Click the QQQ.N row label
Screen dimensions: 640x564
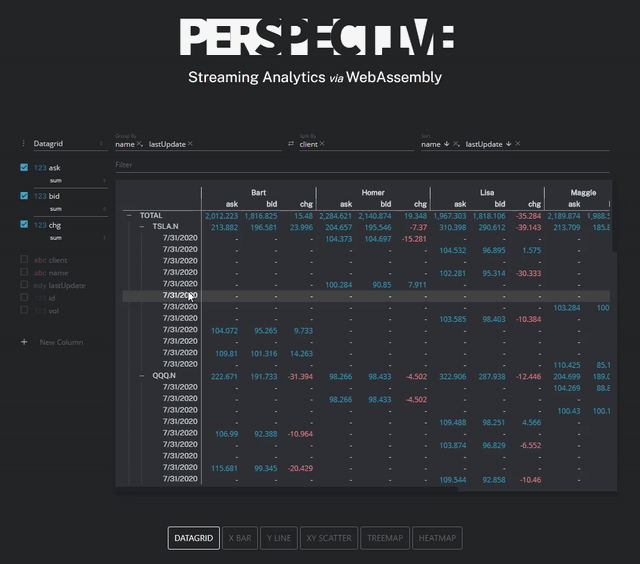(164, 375)
